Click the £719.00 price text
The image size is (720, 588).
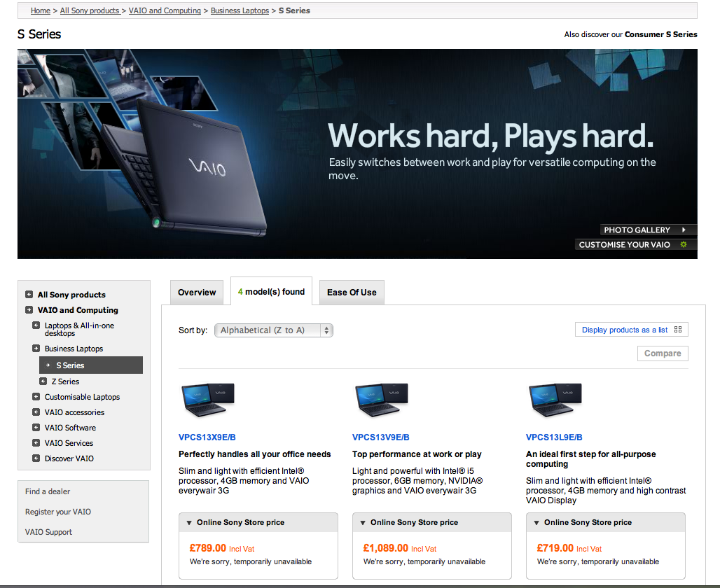tap(555, 548)
